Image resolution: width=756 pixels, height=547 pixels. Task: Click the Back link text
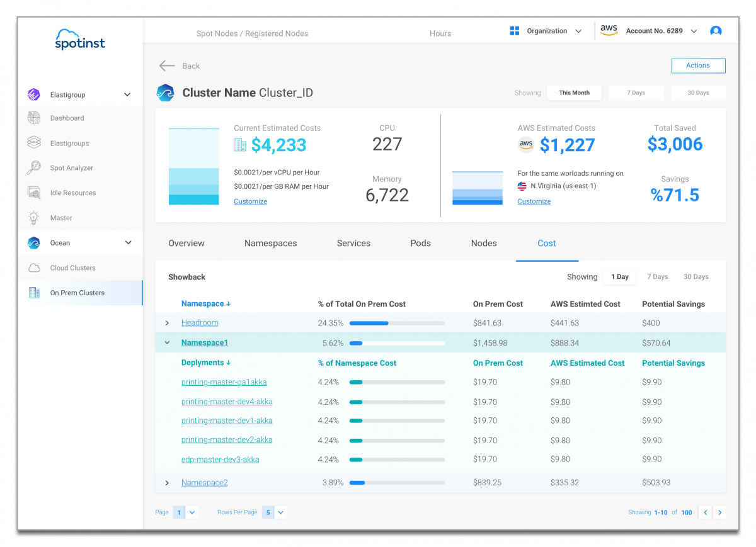tap(191, 66)
